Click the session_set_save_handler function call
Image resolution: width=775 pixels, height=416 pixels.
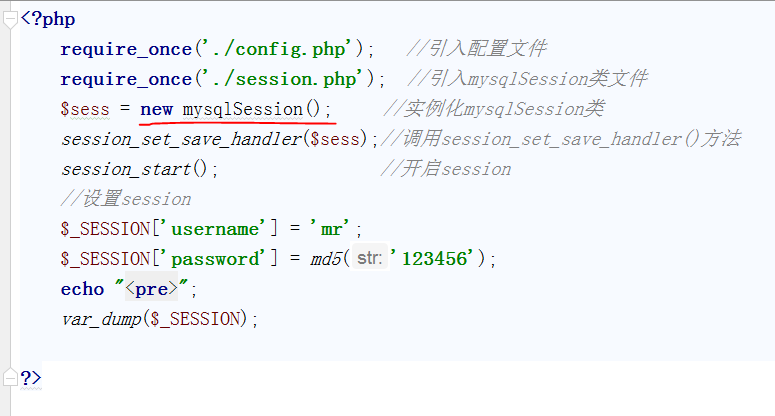181,139
